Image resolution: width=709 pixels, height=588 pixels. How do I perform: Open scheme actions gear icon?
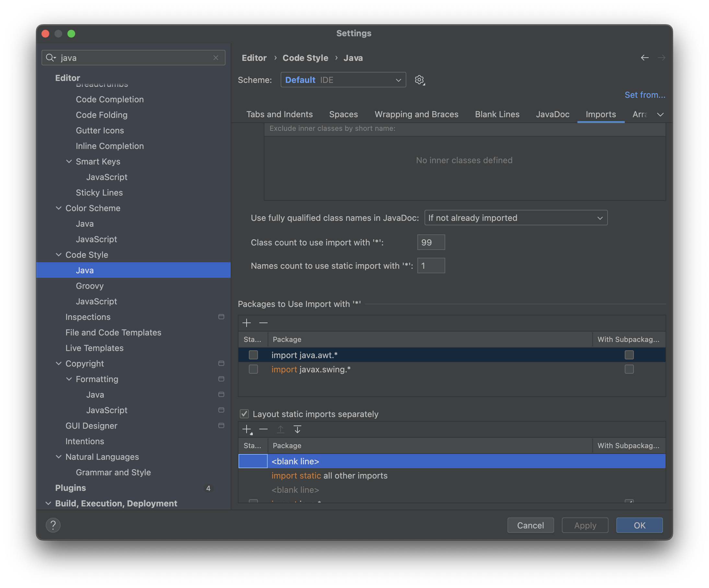pos(419,80)
